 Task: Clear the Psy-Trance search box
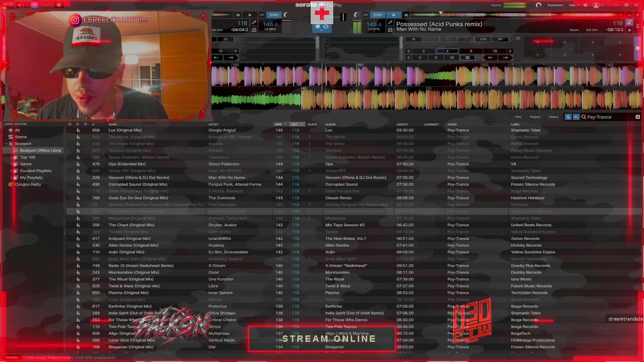point(637,117)
